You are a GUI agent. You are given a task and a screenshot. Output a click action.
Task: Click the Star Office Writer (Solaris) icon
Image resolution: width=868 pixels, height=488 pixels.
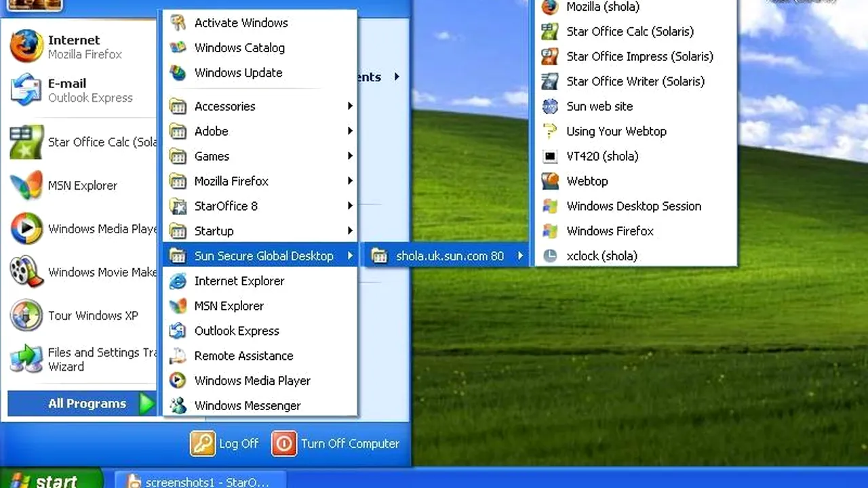click(550, 81)
